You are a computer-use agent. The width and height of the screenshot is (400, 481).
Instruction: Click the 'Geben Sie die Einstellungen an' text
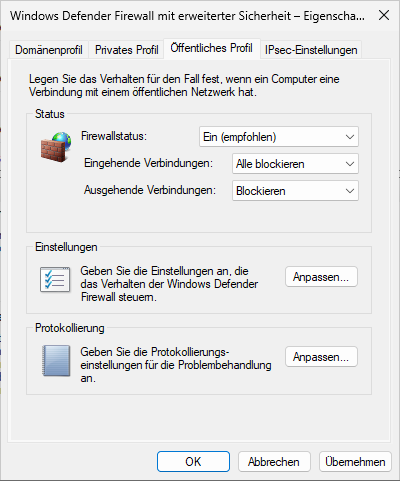click(169, 284)
